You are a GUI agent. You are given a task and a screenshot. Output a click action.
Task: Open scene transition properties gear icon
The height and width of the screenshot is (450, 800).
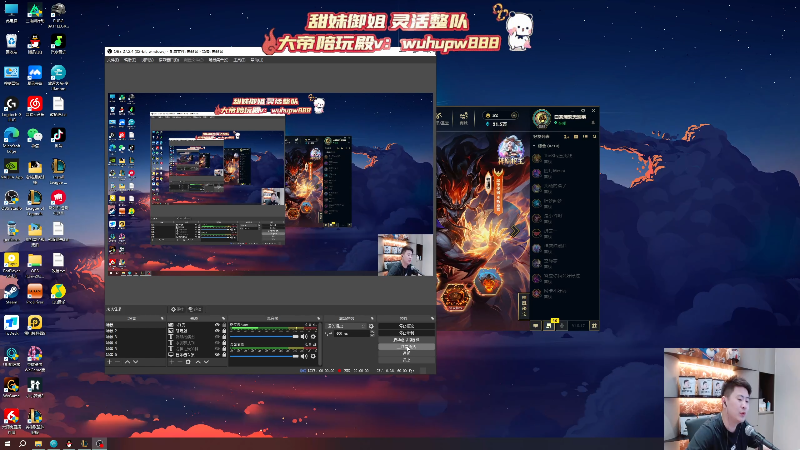click(x=371, y=326)
